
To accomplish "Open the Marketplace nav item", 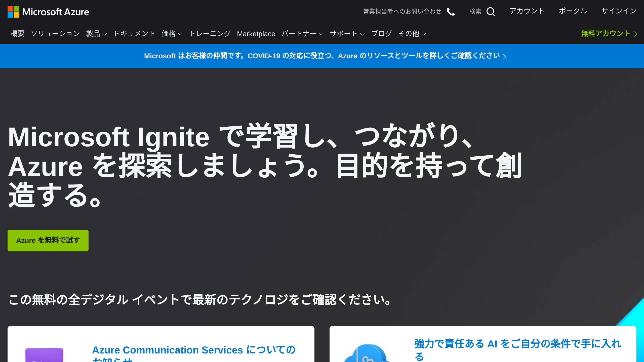I will (x=256, y=34).
